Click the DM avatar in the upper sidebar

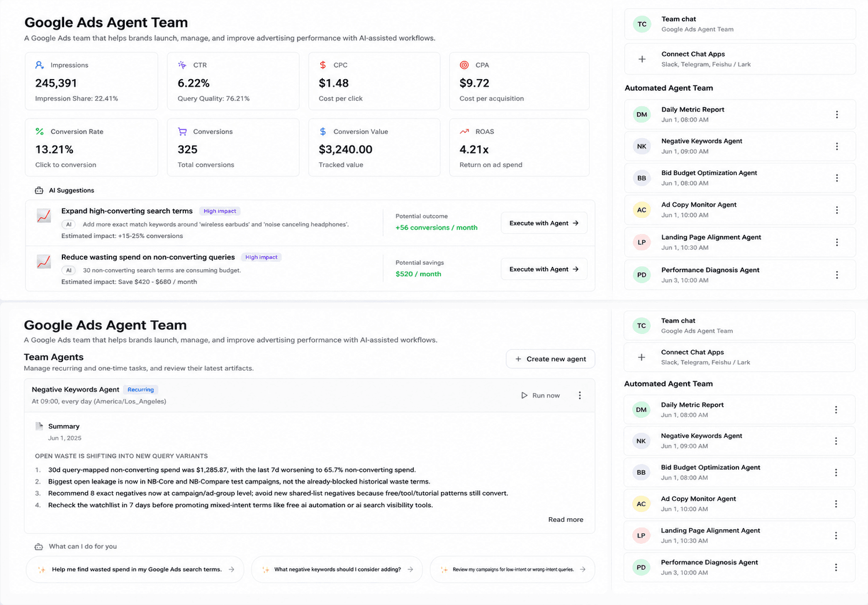642,114
